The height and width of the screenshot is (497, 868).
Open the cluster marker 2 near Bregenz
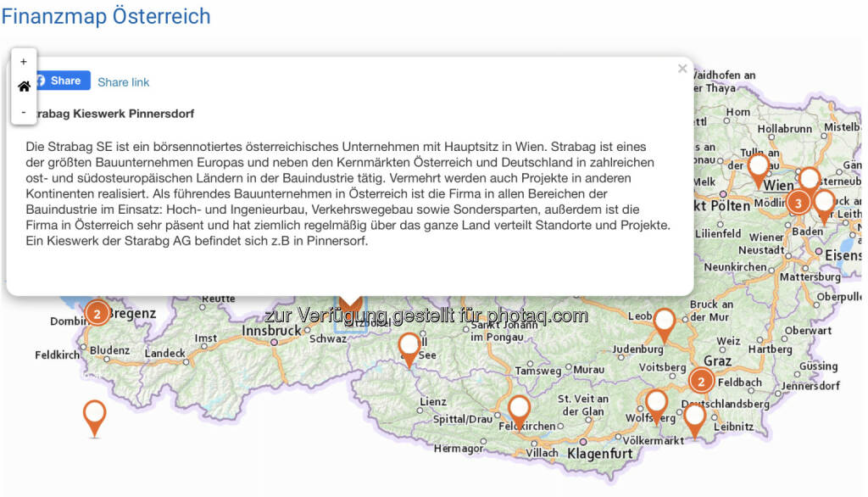(97, 314)
